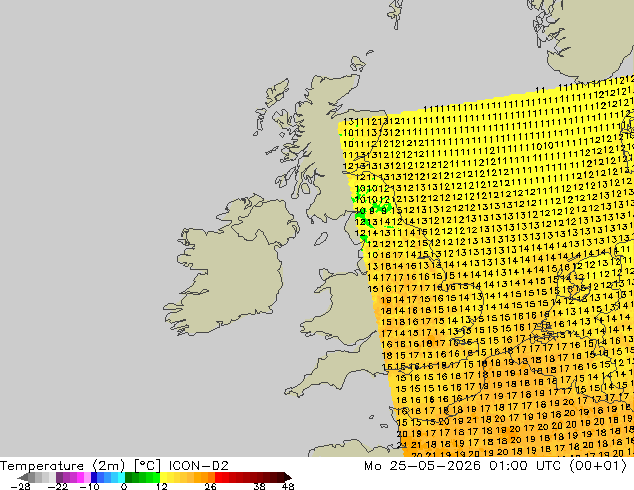Click Ireland on the map
Image resolution: width=634 pixels, height=490 pixels.
tap(230, 267)
